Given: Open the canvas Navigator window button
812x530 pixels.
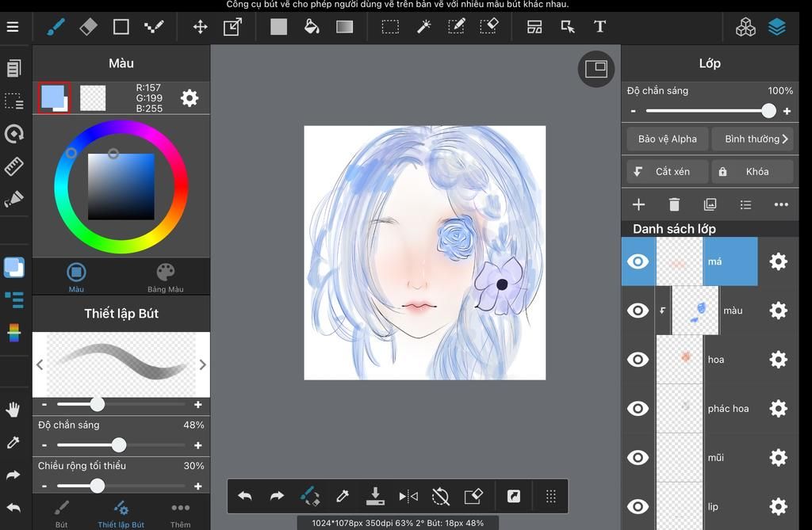Looking at the screenshot, I should 596,69.
